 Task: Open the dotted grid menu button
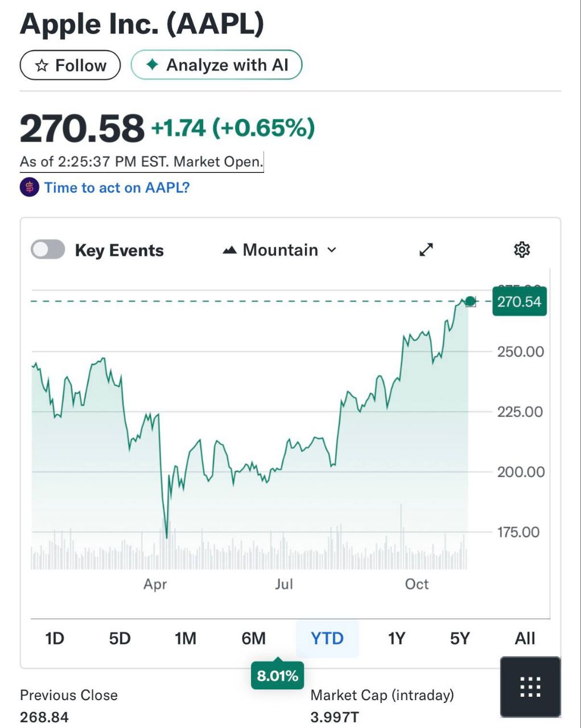coord(530,687)
